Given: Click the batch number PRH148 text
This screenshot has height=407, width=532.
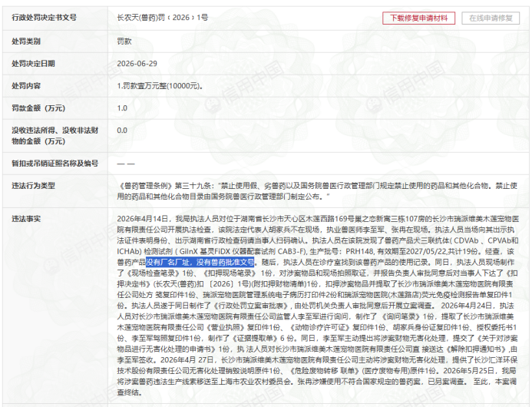Looking at the screenshot, I should [360, 251].
